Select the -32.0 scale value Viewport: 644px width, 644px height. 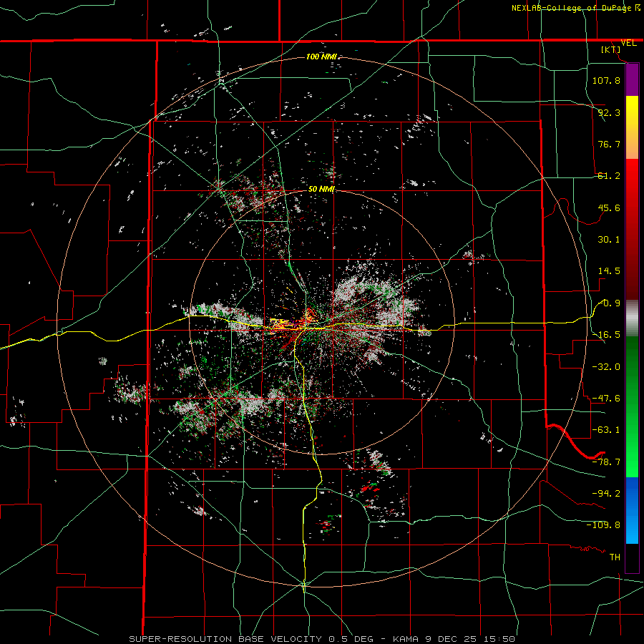pyautogui.click(x=606, y=367)
